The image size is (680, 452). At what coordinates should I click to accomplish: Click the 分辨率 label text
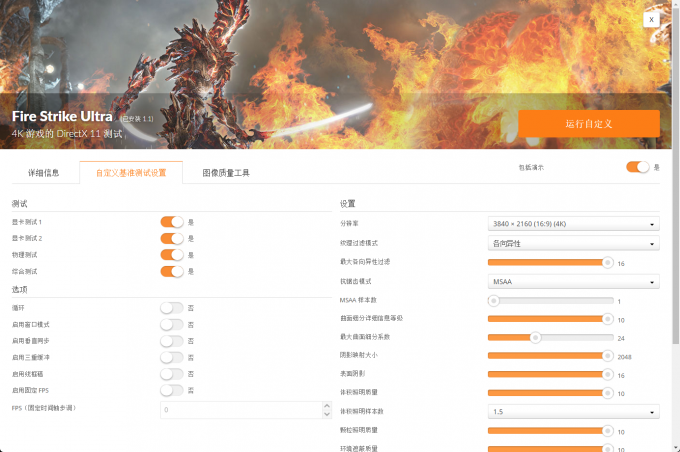tap(349, 223)
